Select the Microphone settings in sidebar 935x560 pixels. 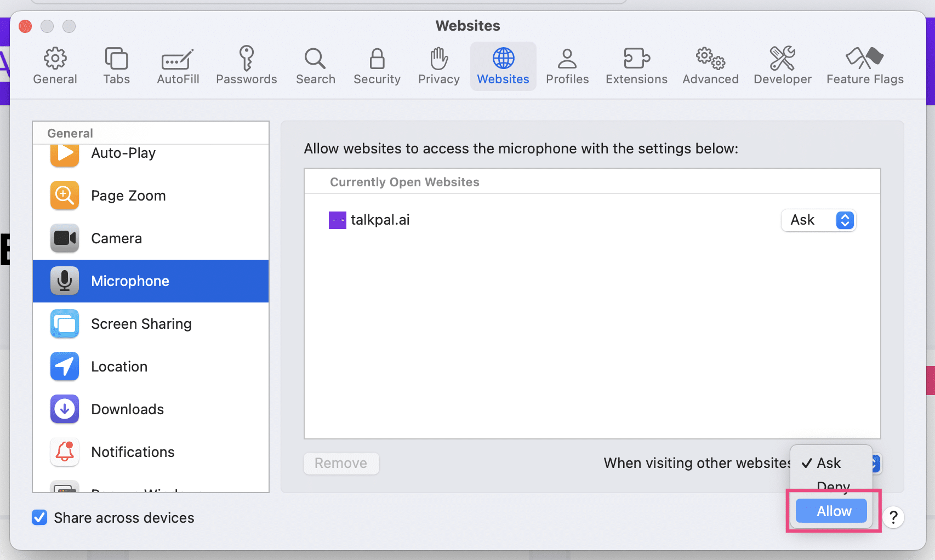pos(130,281)
